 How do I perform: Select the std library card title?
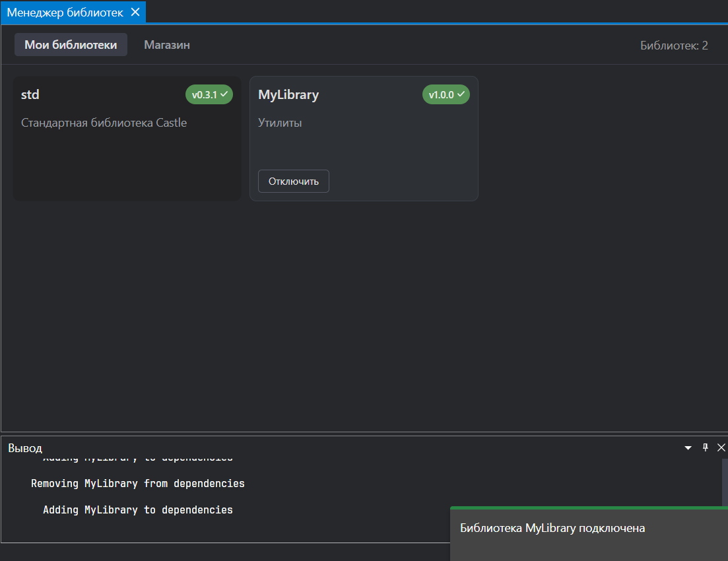pyautogui.click(x=30, y=94)
